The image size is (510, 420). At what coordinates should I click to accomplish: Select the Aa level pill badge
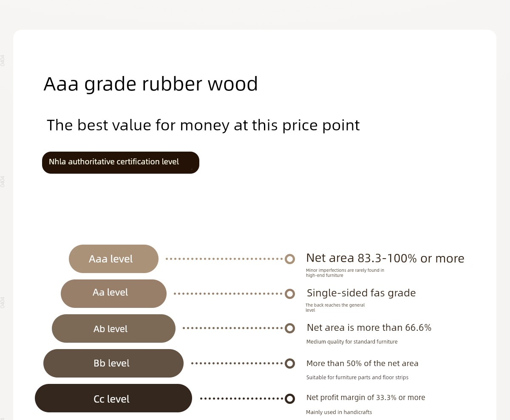(113, 293)
